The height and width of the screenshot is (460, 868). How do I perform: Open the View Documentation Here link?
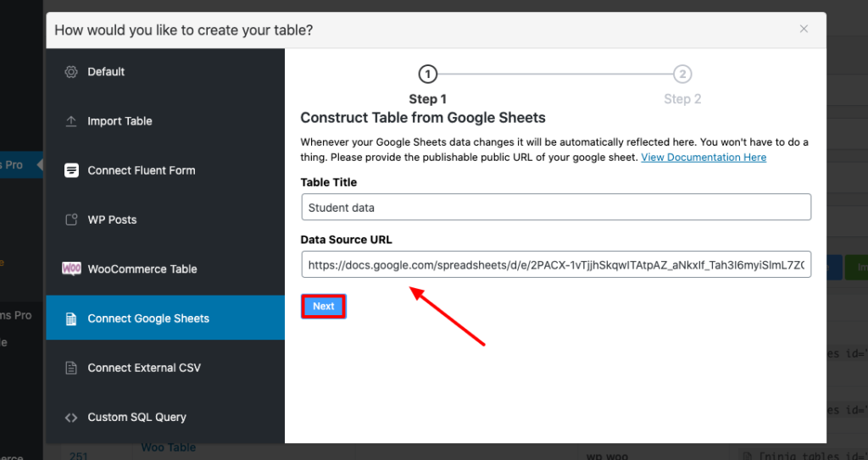click(x=704, y=158)
